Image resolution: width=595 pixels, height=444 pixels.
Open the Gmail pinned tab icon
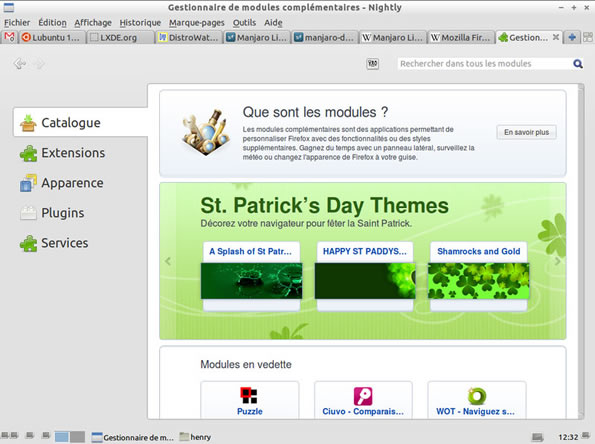9,37
